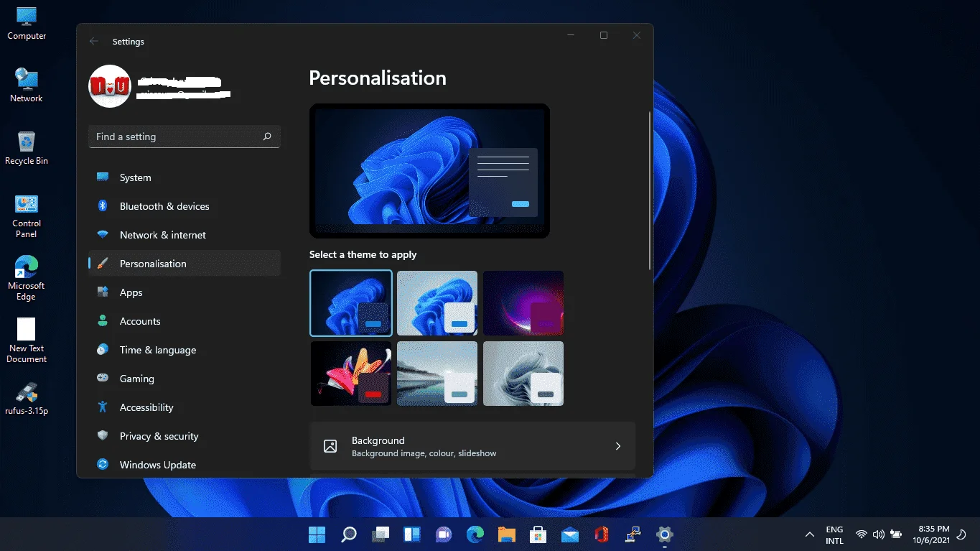Open the Start menu
Viewport: 980px width, 551px height.
point(317,534)
